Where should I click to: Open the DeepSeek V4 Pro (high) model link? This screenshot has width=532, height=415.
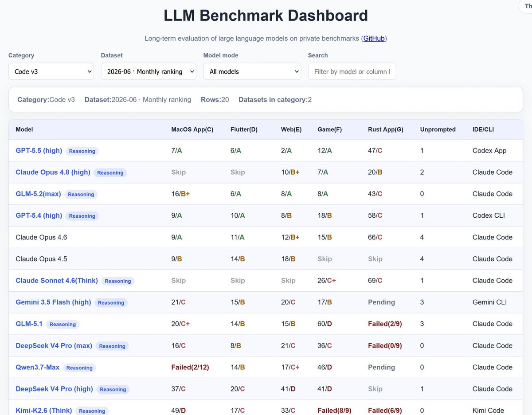pyautogui.click(x=54, y=389)
